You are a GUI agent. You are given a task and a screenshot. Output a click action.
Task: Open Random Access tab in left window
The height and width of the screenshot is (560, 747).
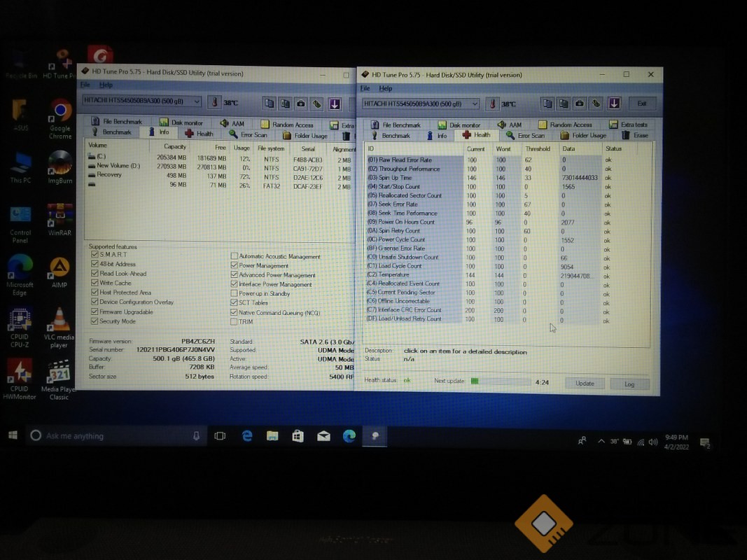click(287, 125)
